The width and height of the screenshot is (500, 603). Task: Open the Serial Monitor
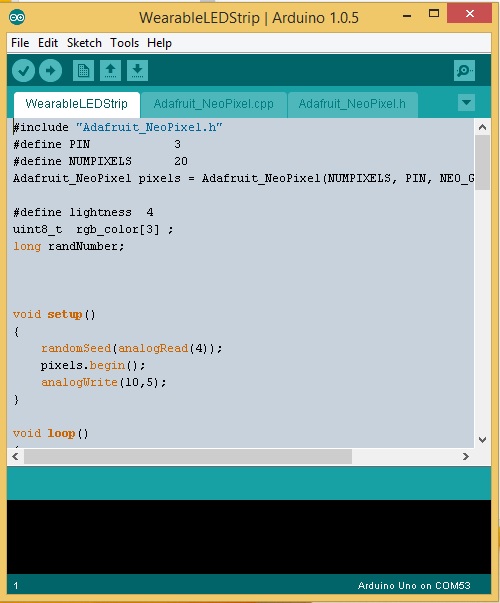click(464, 71)
